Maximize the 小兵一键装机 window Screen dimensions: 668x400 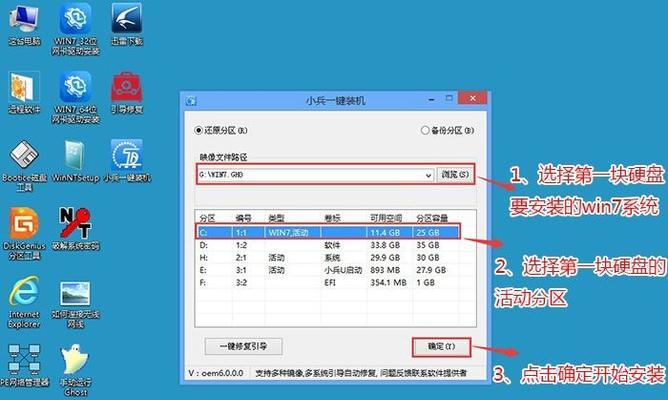click(449, 98)
